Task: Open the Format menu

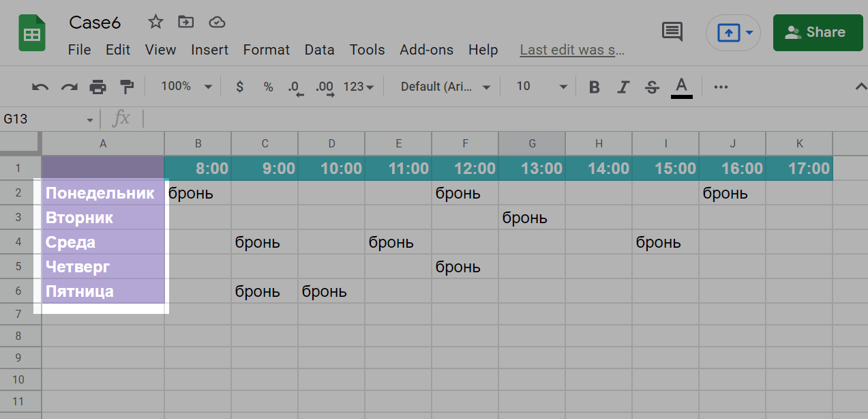Action: point(266,50)
